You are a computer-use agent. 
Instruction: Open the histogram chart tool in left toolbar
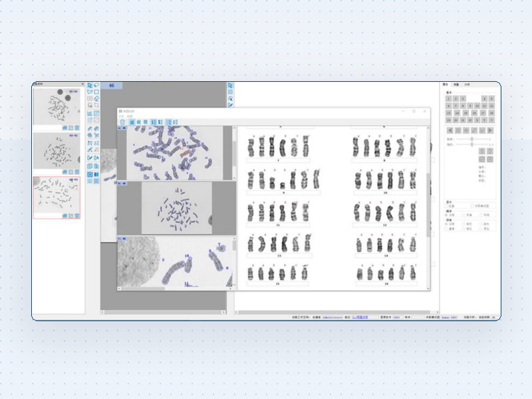tap(90, 113)
